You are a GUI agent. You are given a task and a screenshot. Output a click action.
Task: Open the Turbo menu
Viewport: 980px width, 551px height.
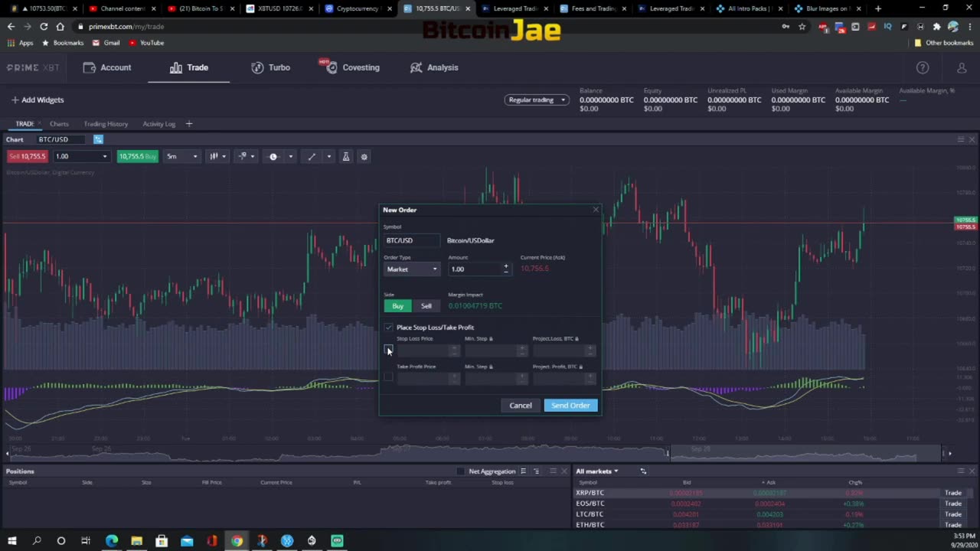pyautogui.click(x=271, y=67)
